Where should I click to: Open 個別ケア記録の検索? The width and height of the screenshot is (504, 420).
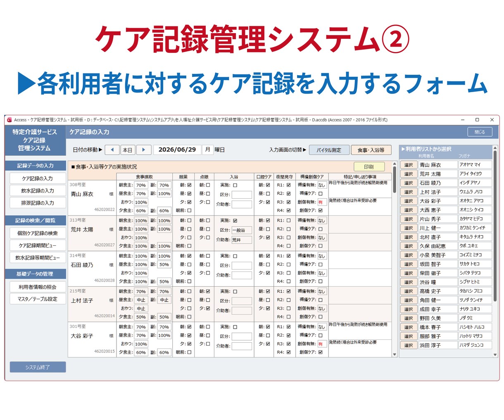coord(38,233)
